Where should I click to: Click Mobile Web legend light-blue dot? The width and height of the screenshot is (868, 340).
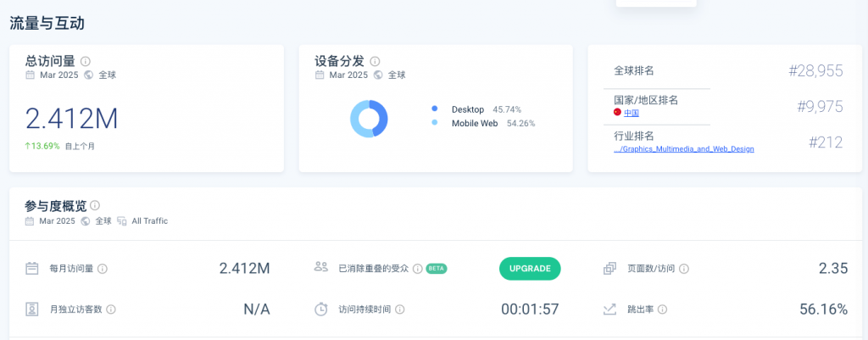[435, 123]
